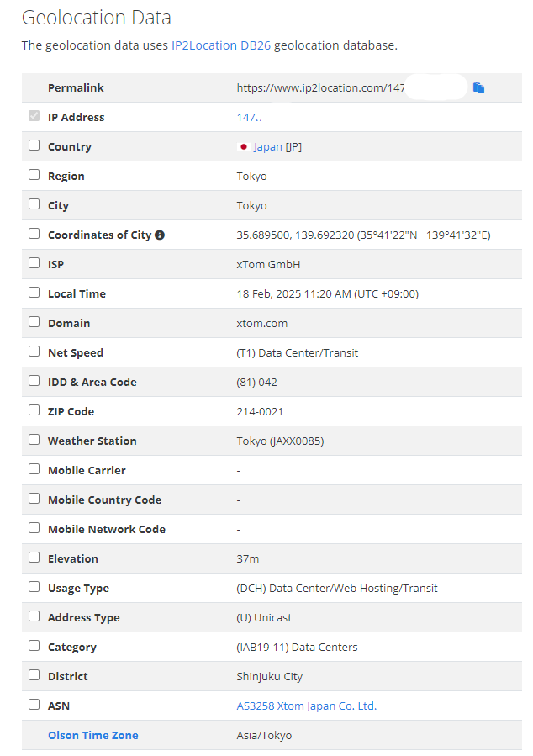Click the permalink URL text
This screenshot has height=756, width=533.
coord(320,87)
